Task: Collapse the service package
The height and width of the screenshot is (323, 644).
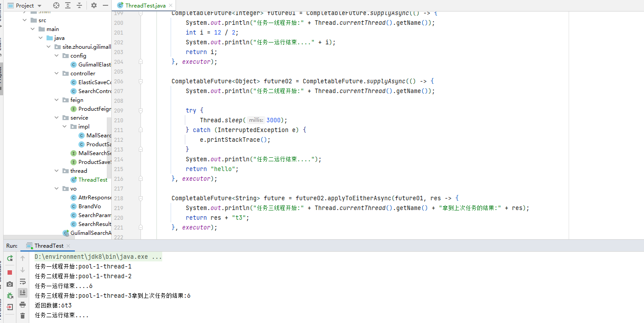Action: pyautogui.click(x=57, y=117)
